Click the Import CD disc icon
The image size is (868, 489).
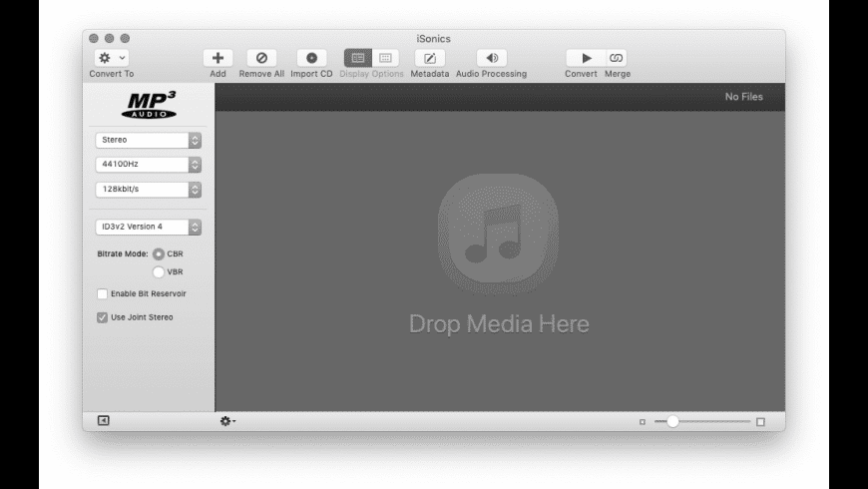coord(311,58)
